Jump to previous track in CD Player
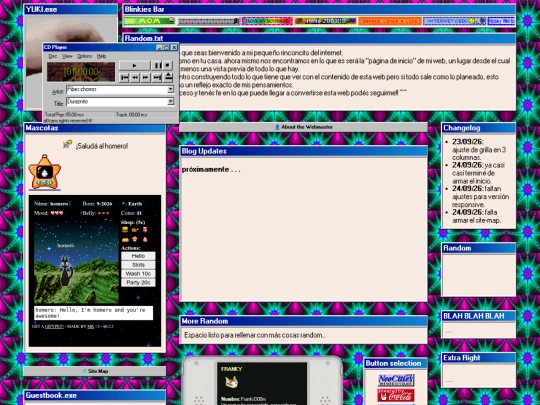This screenshot has width=540, height=405. pyautogui.click(x=124, y=78)
